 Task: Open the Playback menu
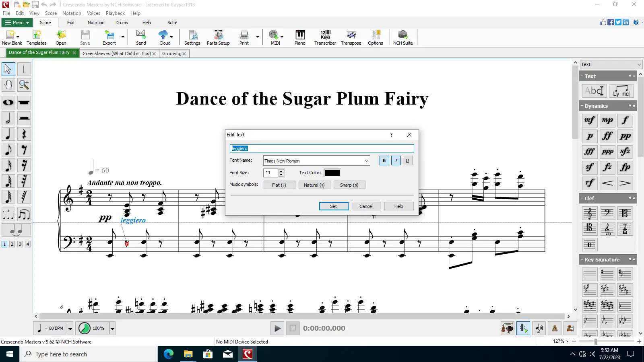point(115,13)
